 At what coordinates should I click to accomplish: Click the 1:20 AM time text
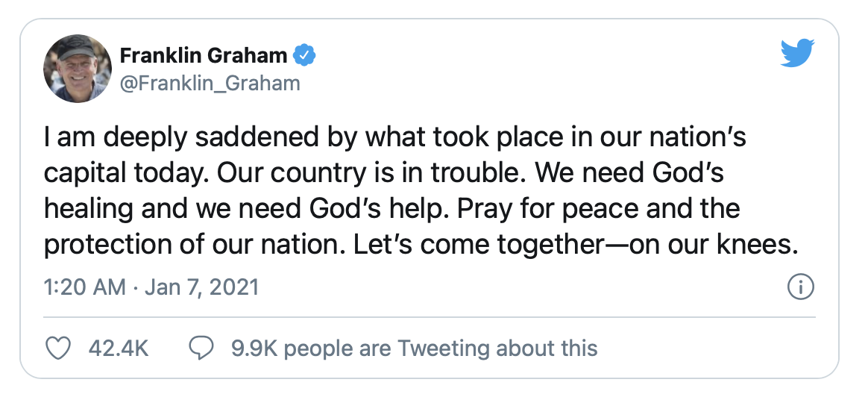click(x=85, y=287)
